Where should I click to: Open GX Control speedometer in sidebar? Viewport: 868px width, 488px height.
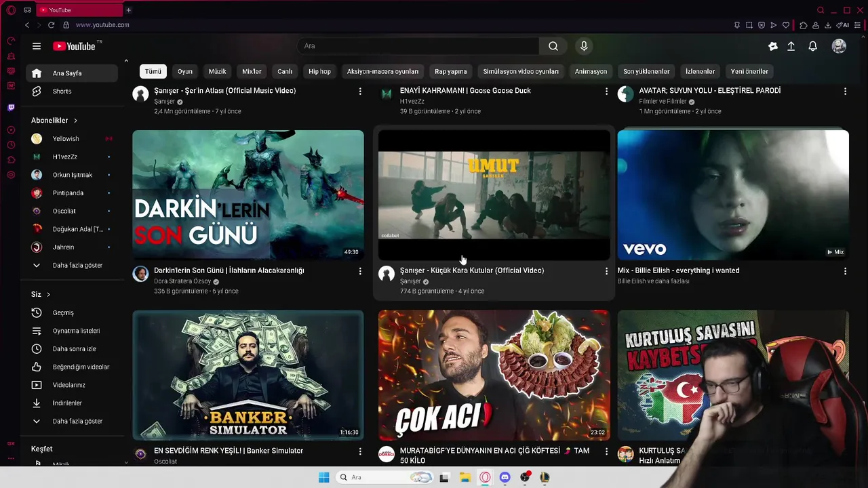point(11,41)
